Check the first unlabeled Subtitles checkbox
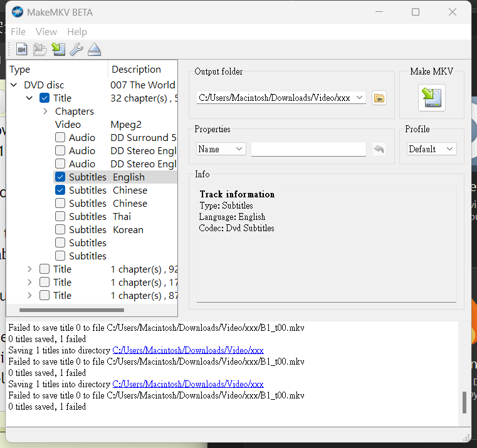The height and width of the screenshot is (448, 477). click(60, 242)
